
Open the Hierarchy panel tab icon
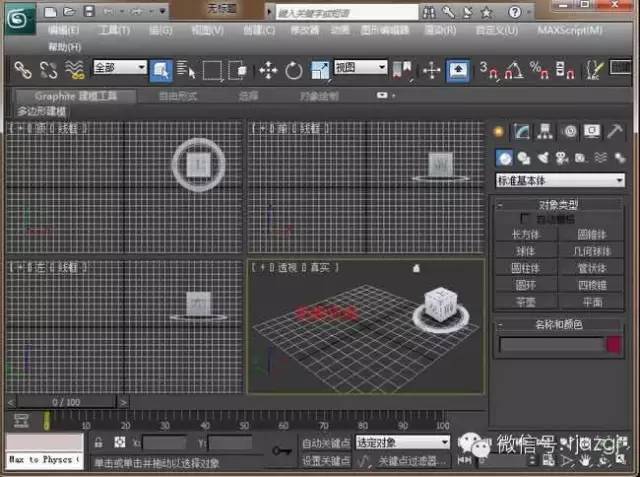[545, 132]
